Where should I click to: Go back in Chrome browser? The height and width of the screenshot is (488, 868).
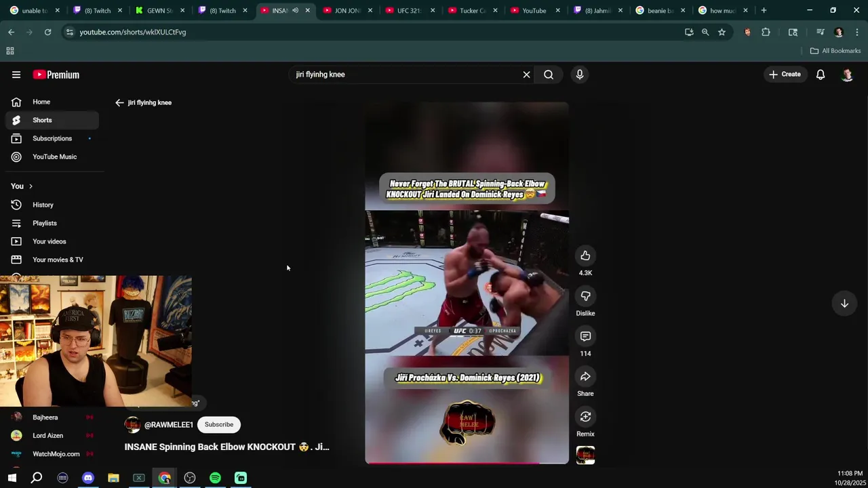pyautogui.click(x=12, y=32)
